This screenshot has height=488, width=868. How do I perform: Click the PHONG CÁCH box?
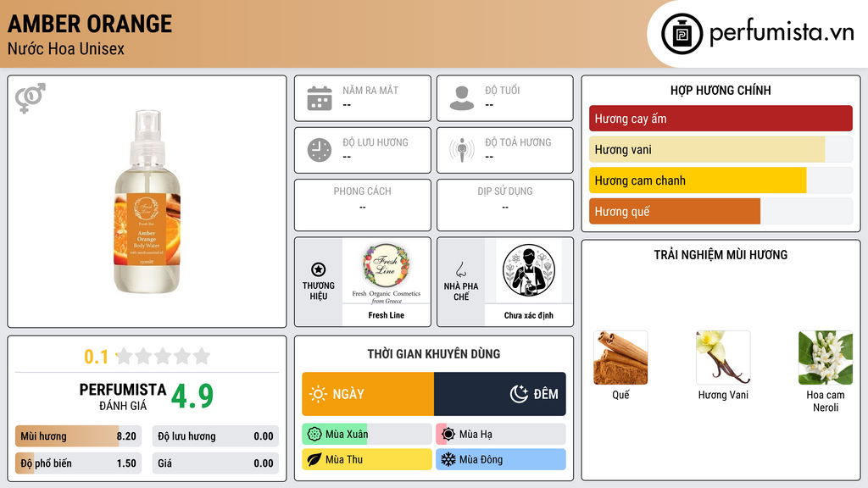[363, 205]
